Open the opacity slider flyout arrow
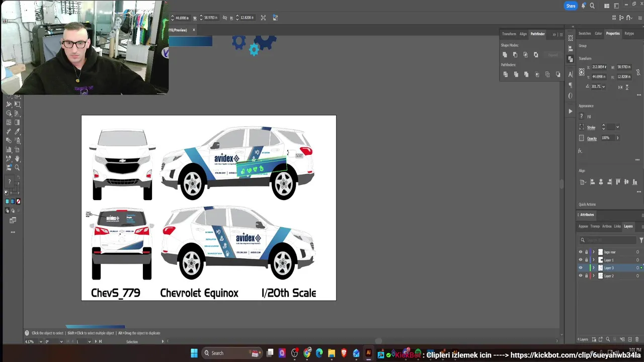This screenshot has width=644, height=362. point(617,138)
